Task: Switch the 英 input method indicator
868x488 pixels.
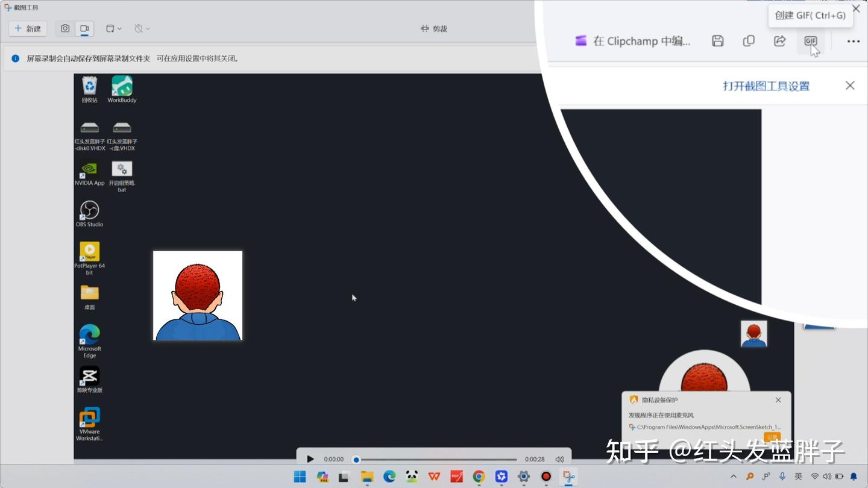Action: tap(798, 477)
